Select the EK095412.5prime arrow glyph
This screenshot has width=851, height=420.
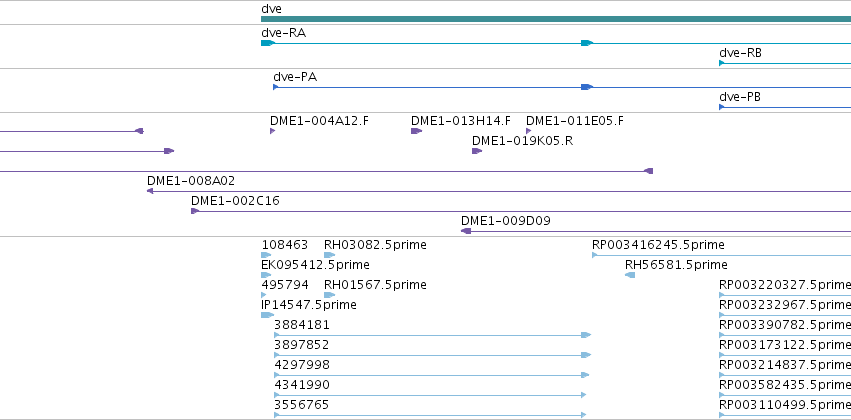[266, 275]
